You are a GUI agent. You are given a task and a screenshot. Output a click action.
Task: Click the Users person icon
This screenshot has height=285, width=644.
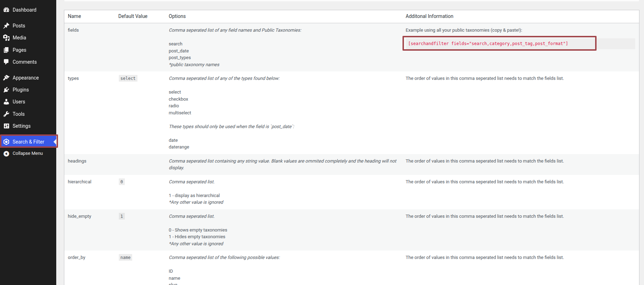pos(6,102)
